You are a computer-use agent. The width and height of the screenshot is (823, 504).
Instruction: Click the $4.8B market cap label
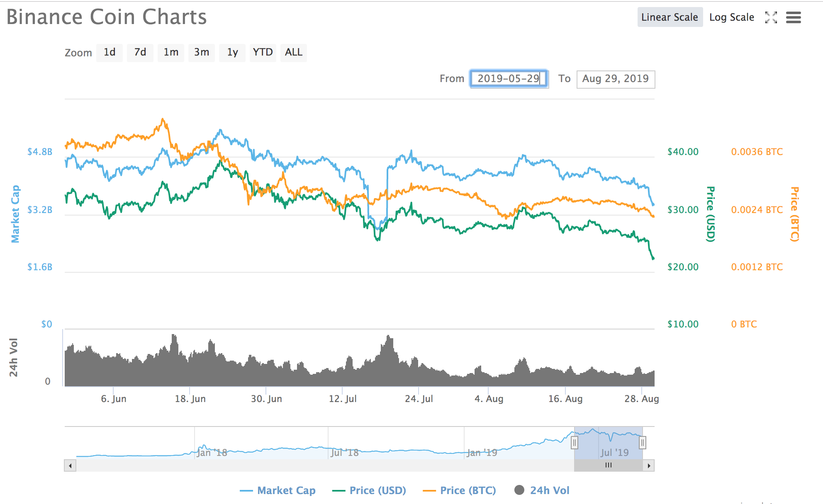(x=40, y=152)
